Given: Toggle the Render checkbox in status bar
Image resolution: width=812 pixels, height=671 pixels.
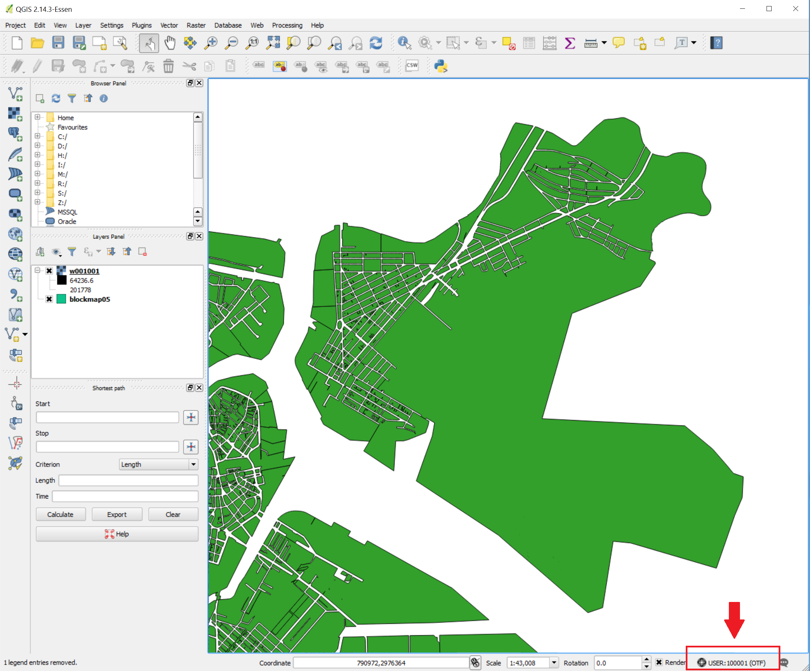Looking at the screenshot, I should [659, 663].
